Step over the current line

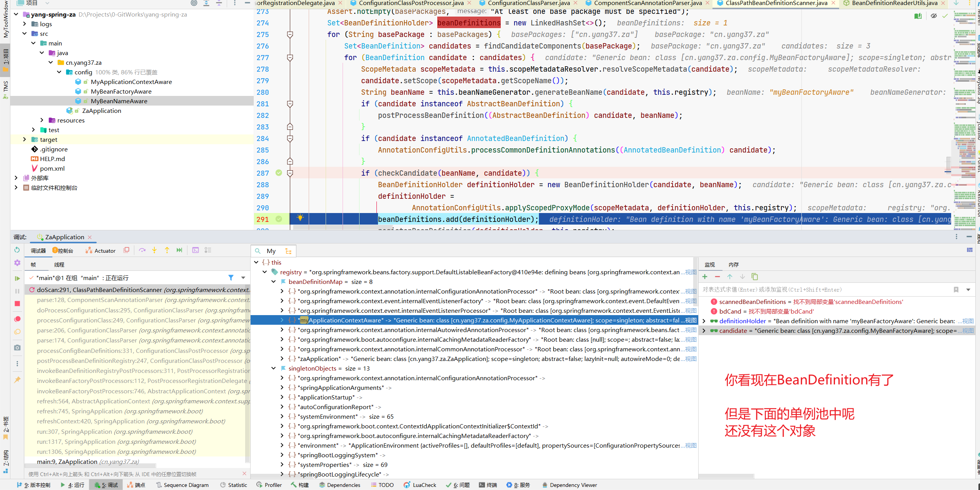click(142, 250)
